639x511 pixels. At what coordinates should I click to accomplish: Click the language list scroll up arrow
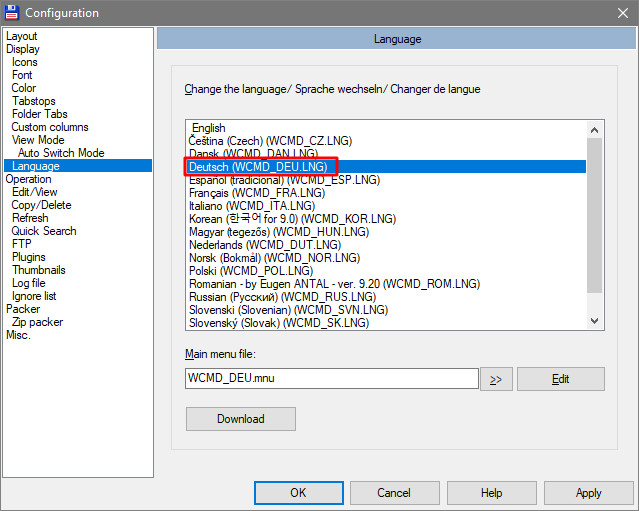595,130
